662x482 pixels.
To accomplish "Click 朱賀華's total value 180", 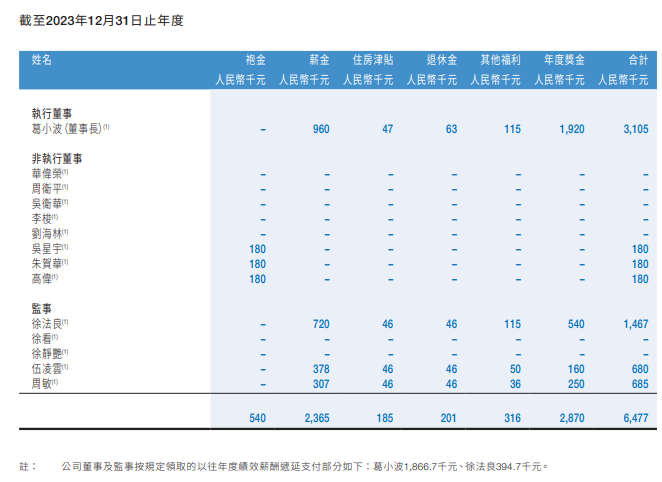I will pos(640,264).
